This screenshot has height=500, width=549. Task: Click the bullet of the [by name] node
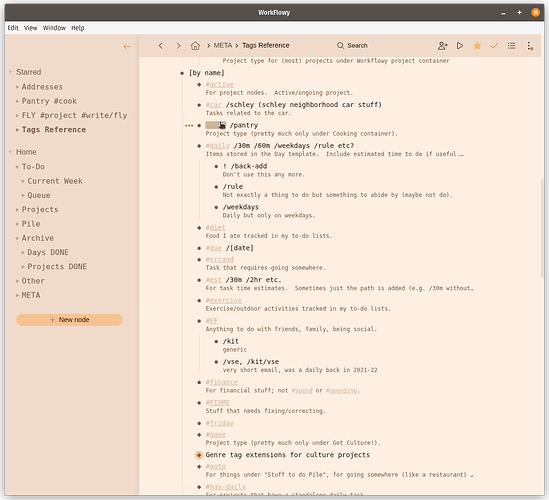point(182,73)
